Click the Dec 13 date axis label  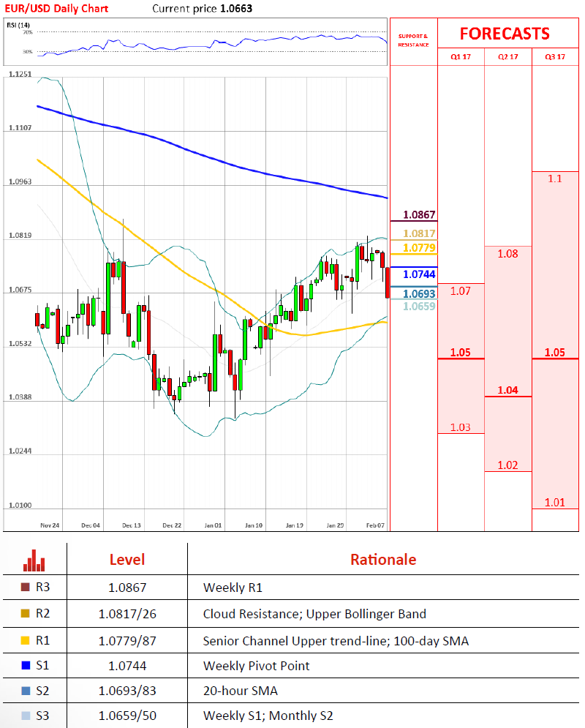click(132, 525)
